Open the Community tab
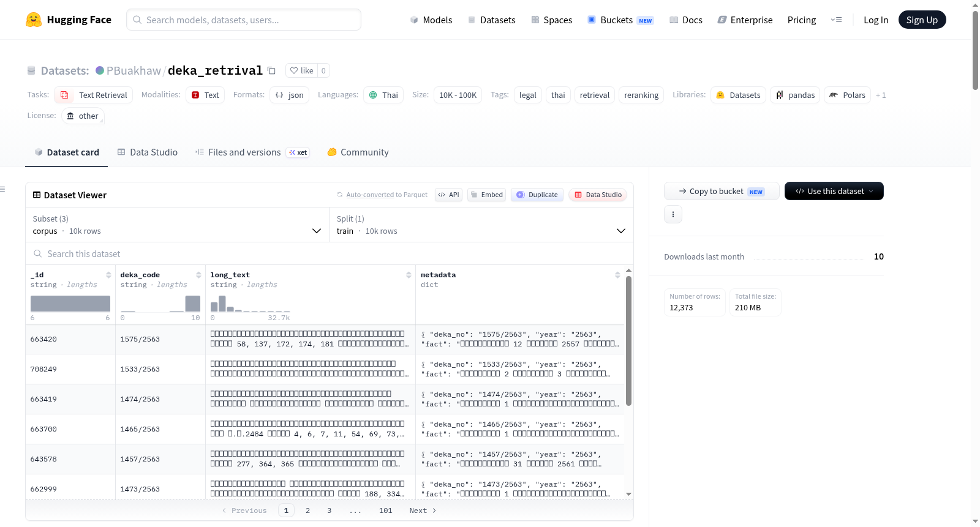Image resolution: width=980 pixels, height=527 pixels. click(358, 152)
